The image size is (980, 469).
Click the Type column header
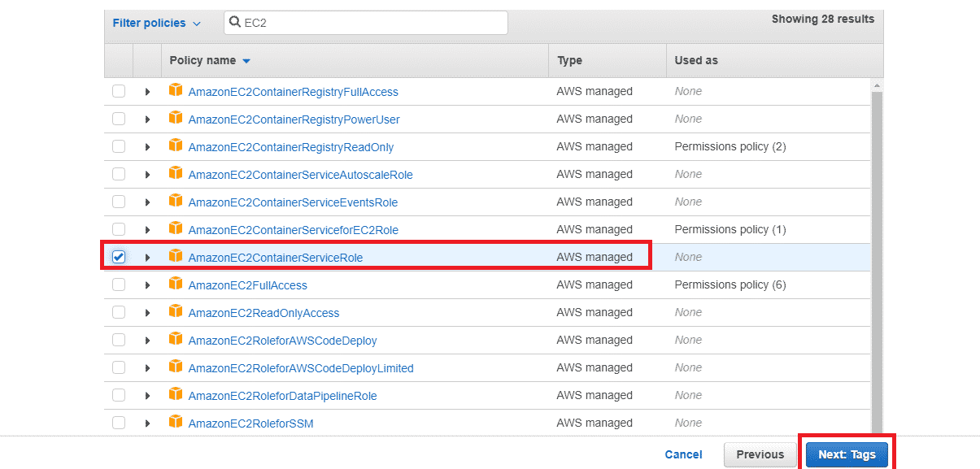pos(569,60)
